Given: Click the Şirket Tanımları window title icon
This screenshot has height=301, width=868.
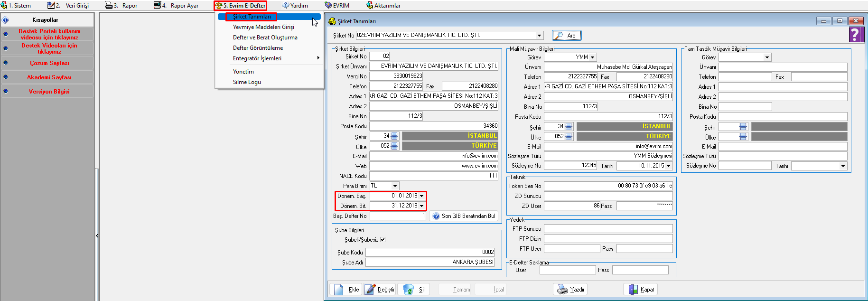Looking at the screenshot, I should point(332,21).
